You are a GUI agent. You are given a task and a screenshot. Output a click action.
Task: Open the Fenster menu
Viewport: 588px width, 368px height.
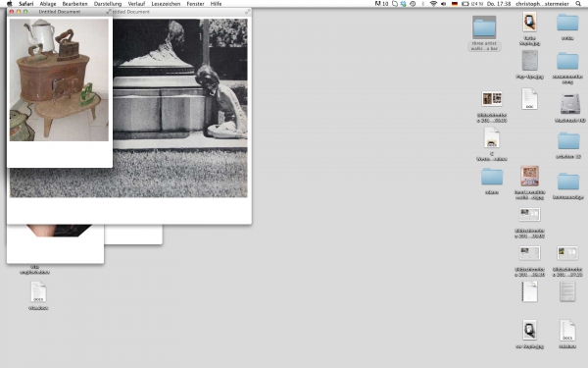[x=195, y=4]
